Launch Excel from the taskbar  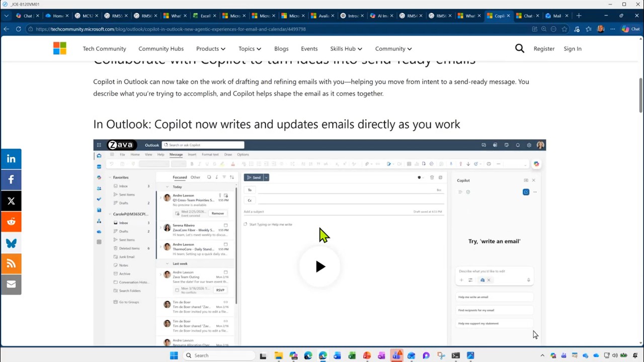[x=352, y=355]
